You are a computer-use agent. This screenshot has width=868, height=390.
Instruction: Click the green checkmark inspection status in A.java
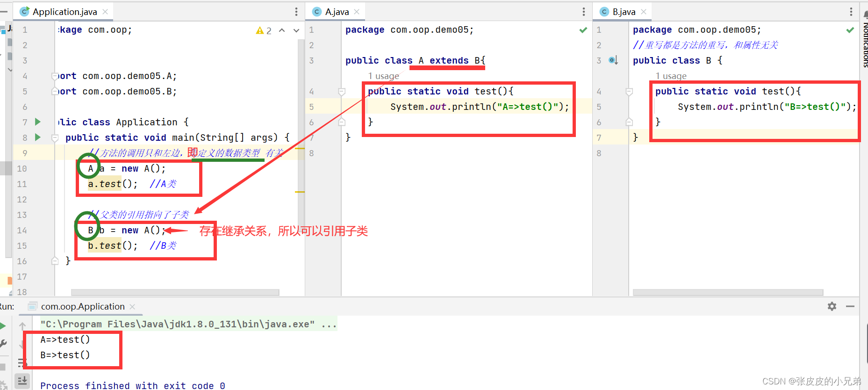pos(583,30)
